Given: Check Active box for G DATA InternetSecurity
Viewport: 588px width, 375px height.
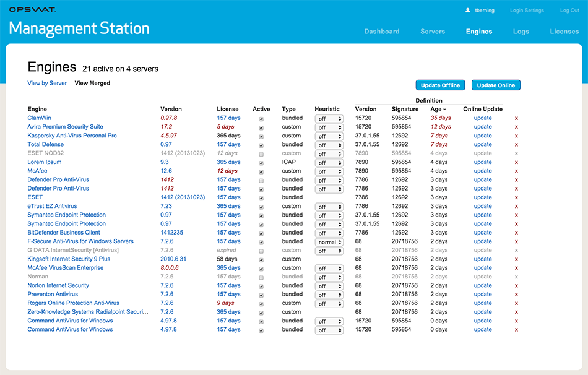Looking at the screenshot, I should coord(261,251).
